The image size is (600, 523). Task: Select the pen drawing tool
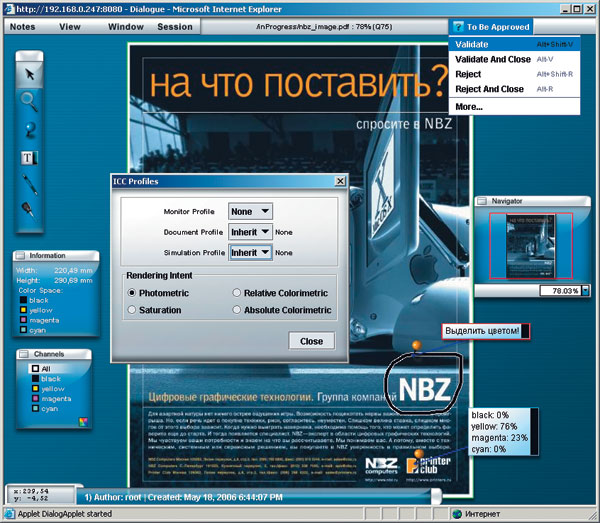tap(30, 184)
